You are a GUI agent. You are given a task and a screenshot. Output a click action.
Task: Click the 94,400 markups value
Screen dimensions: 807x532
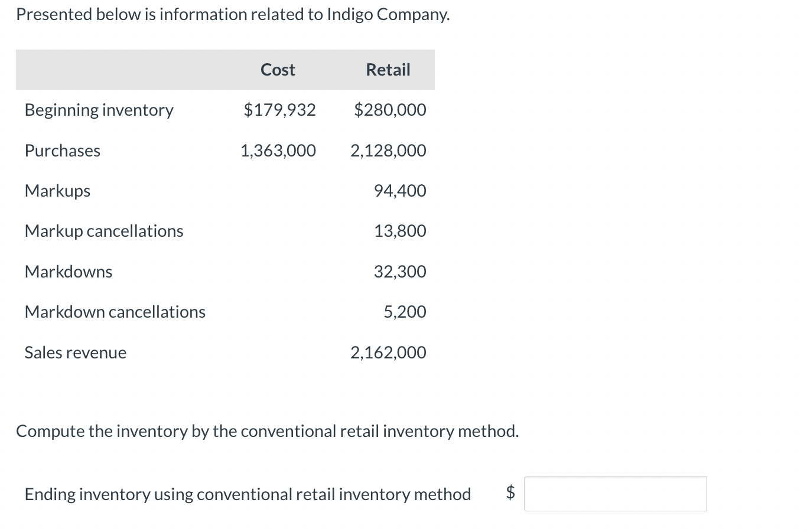(x=400, y=191)
